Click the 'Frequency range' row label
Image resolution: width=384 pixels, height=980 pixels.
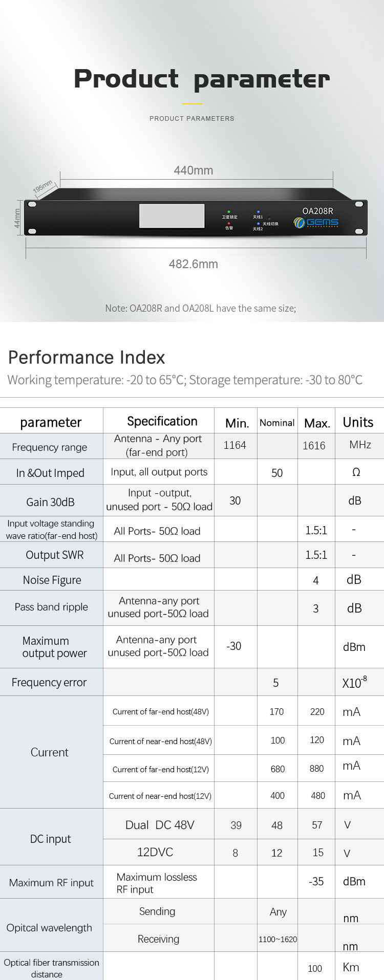[50, 447]
